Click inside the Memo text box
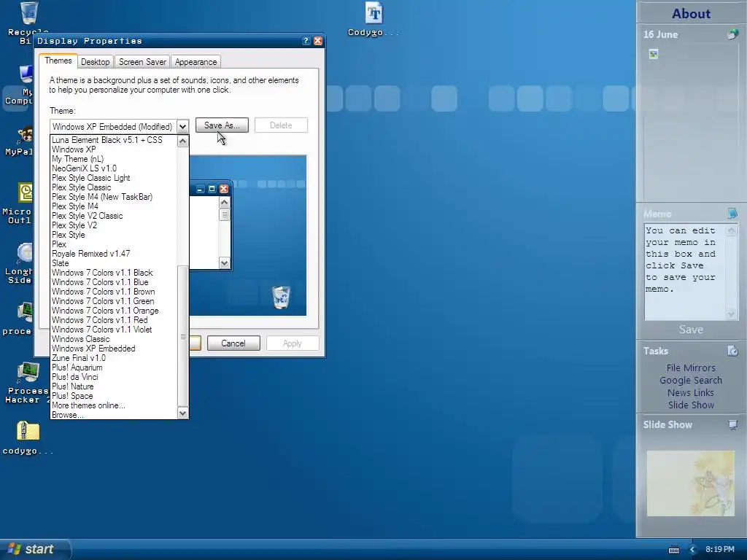The width and height of the screenshot is (747, 560). coord(684,271)
